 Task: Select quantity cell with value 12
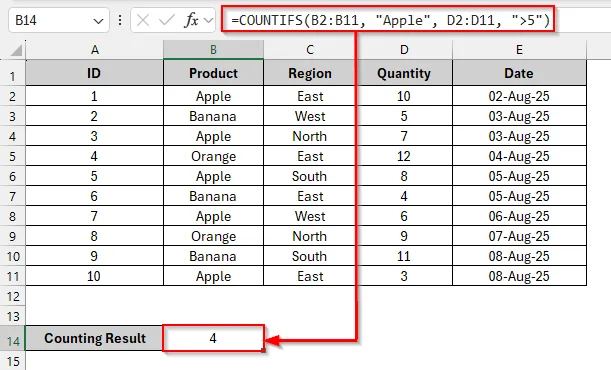tap(404, 156)
